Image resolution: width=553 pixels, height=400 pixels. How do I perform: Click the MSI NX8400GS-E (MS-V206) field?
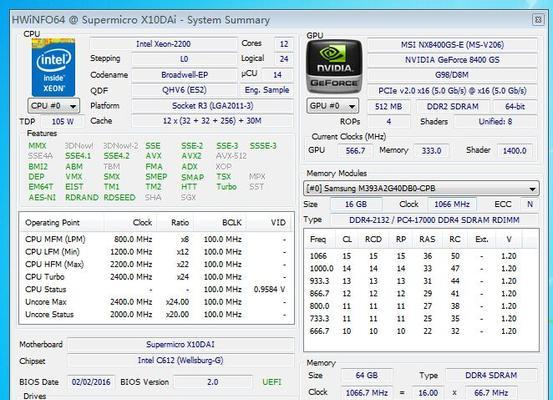(x=452, y=45)
